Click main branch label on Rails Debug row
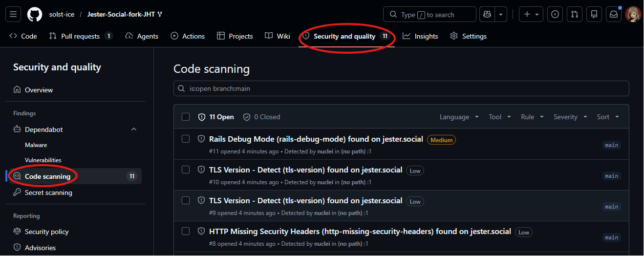This screenshot has height=256, width=644. (611, 145)
